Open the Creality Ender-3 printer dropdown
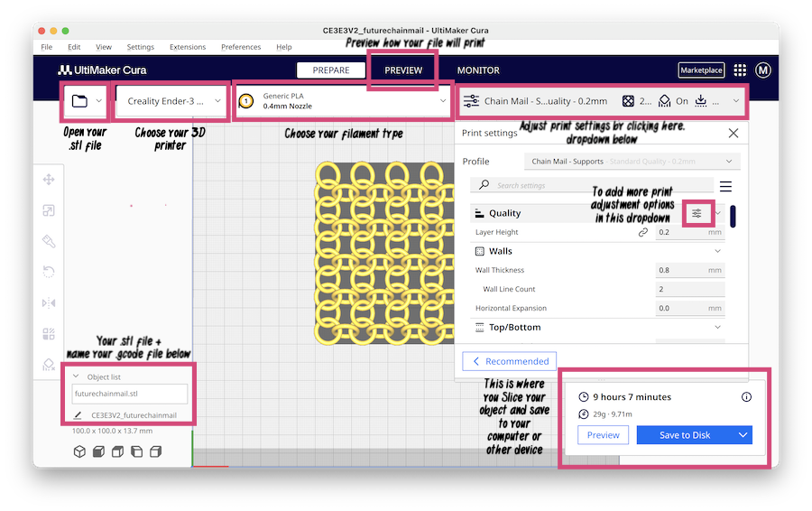The height and width of the screenshot is (511, 812). (170, 101)
